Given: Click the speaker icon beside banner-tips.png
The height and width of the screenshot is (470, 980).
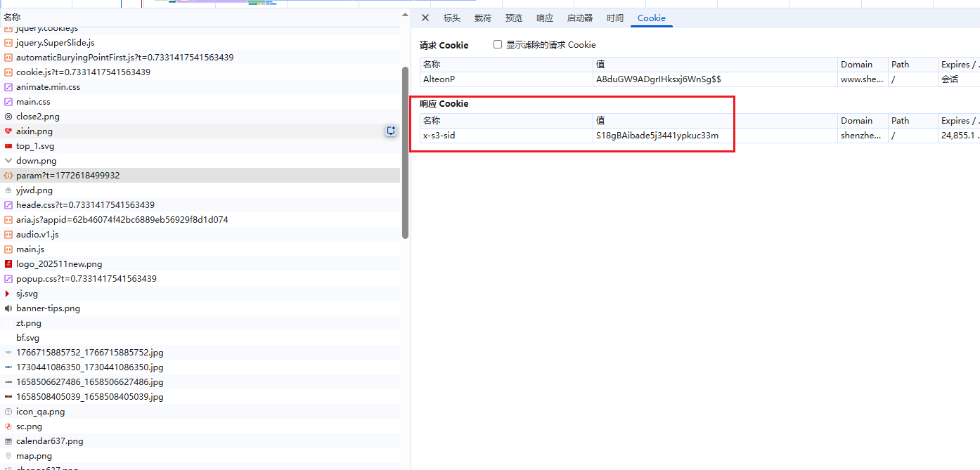Looking at the screenshot, I should click(8, 308).
